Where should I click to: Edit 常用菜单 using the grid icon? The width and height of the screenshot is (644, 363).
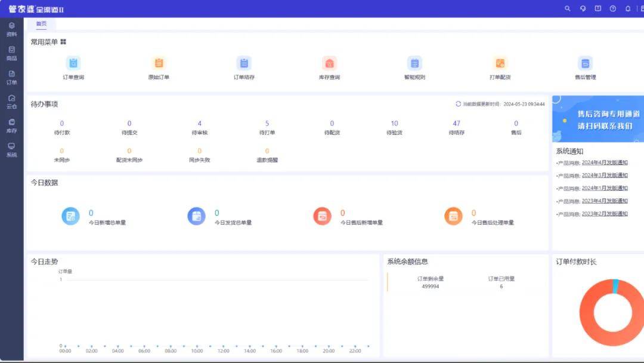(63, 42)
